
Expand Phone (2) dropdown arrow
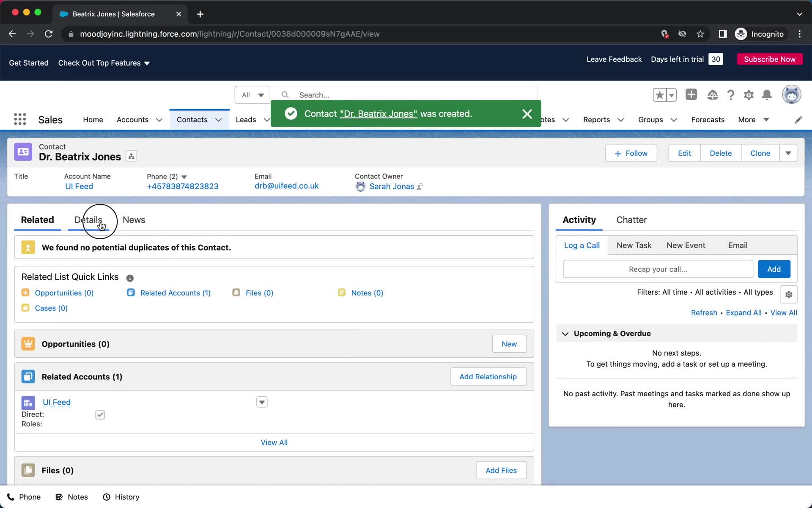tap(184, 177)
